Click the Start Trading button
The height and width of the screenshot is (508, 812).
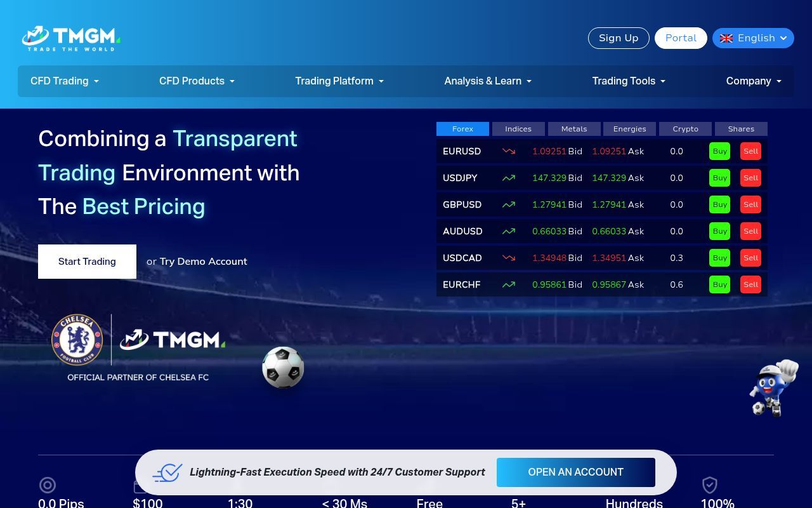pyautogui.click(x=87, y=262)
